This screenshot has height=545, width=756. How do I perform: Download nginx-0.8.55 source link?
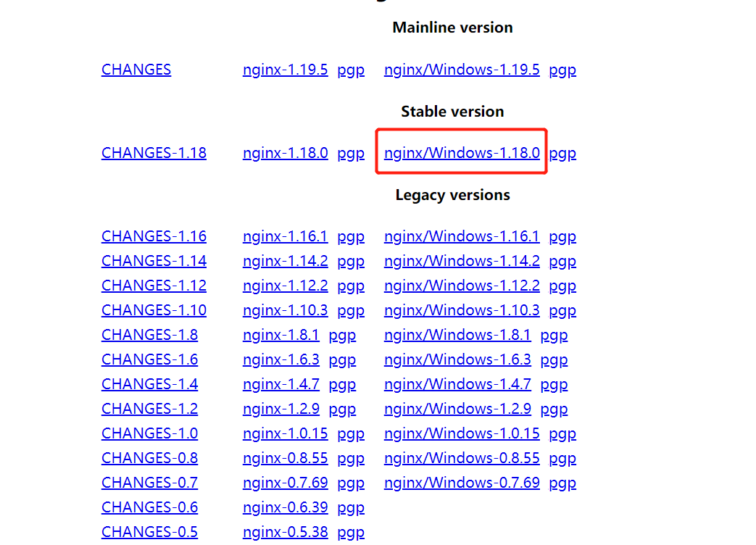[286, 458]
